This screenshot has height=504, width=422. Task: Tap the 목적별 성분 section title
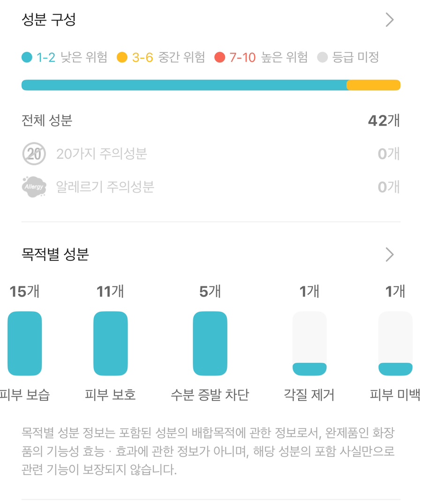(55, 254)
